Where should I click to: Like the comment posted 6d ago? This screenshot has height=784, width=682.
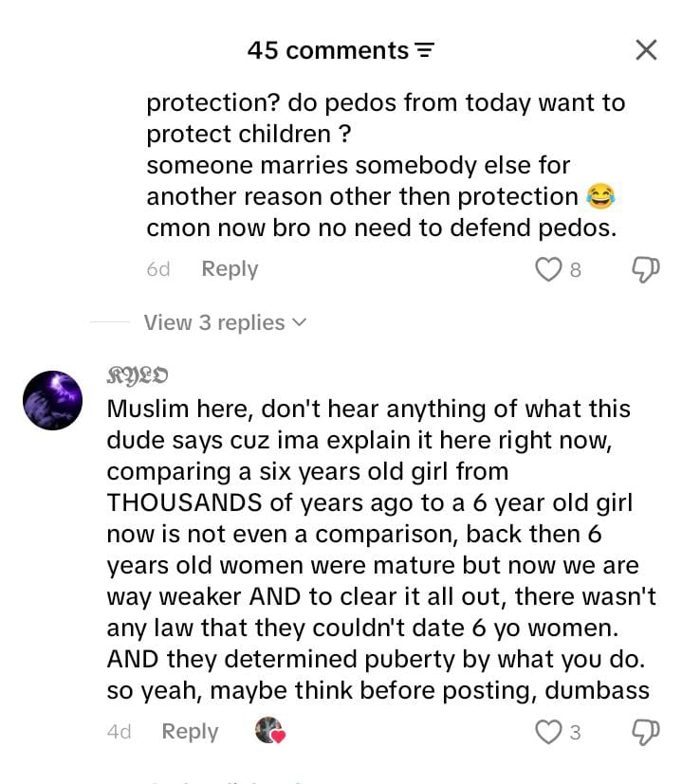(x=548, y=269)
